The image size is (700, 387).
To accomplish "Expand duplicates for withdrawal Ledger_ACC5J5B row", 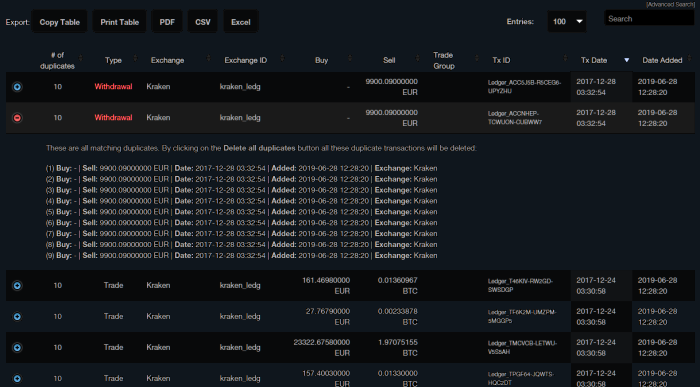I will pos(17,87).
